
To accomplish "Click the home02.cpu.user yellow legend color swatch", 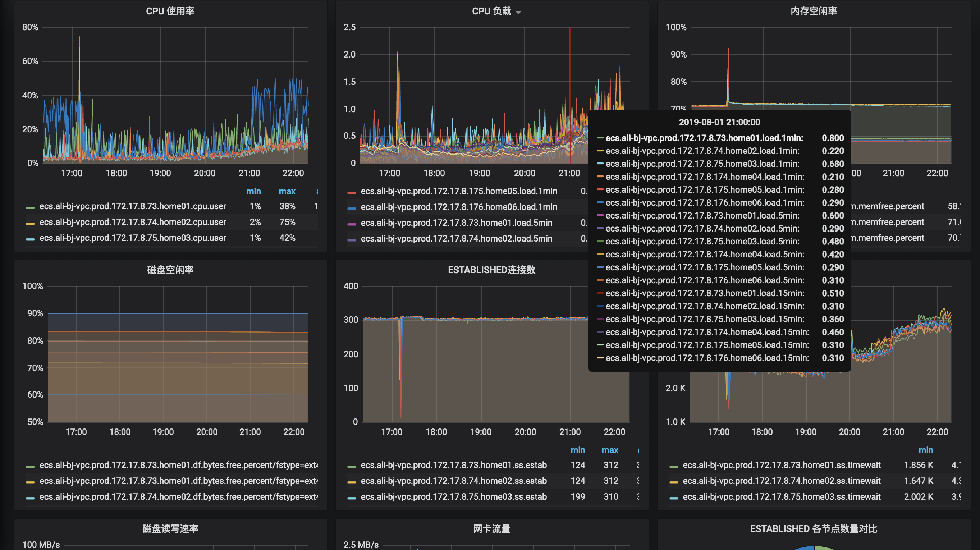I will 30,223.
